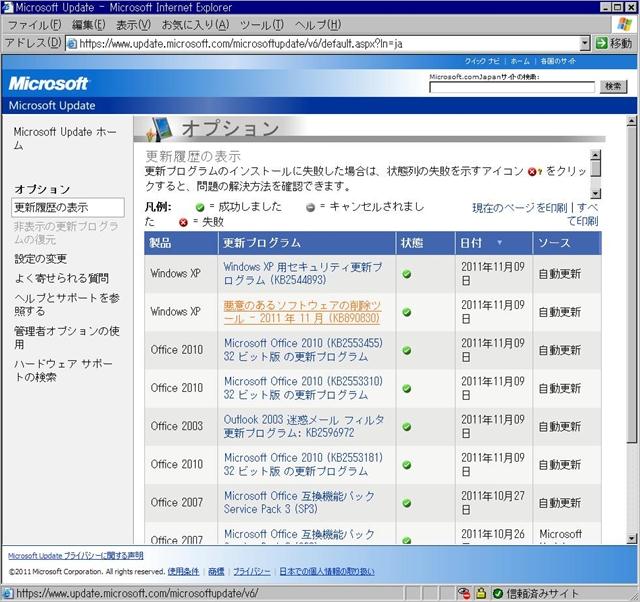The image size is (640, 602).
Task: Click the description box scroll up arrow
Action: tap(596, 155)
